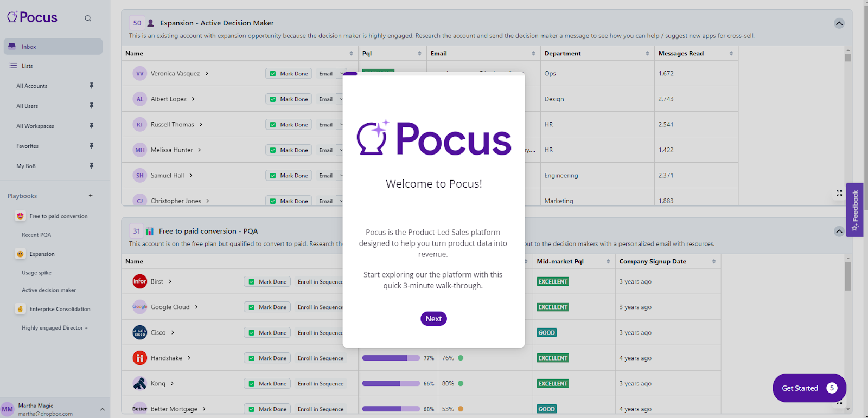
Task: Enroll Handshake in Sequence
Action: point(321,358)
